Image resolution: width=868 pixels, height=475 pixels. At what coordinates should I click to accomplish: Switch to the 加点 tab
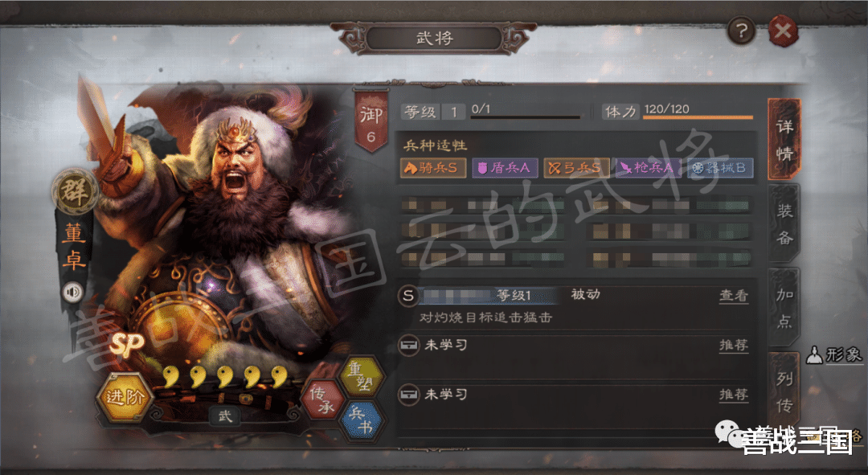[784, 308]
